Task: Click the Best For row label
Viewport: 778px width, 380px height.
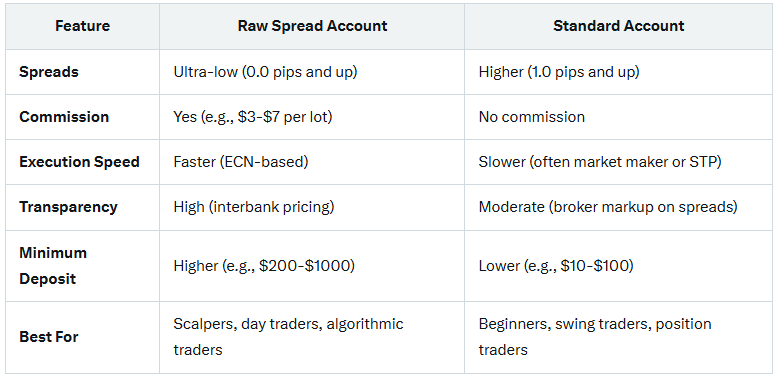Action: click(x=49, y=337)
